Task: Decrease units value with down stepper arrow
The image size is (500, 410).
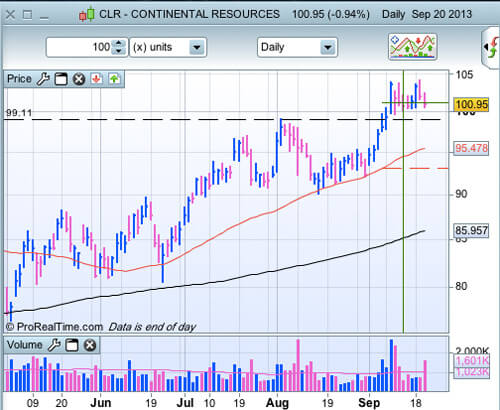Action: point(119,51)
